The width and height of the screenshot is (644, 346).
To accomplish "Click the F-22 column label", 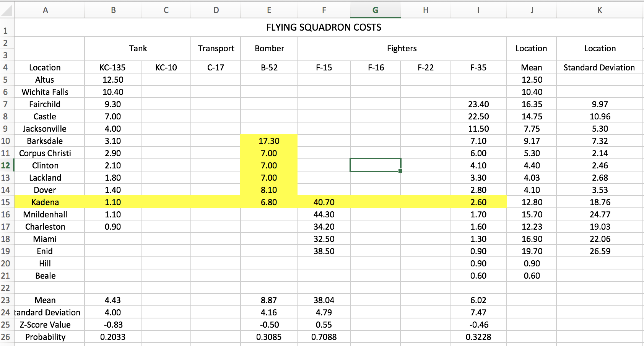I will (x=426, y=67).
